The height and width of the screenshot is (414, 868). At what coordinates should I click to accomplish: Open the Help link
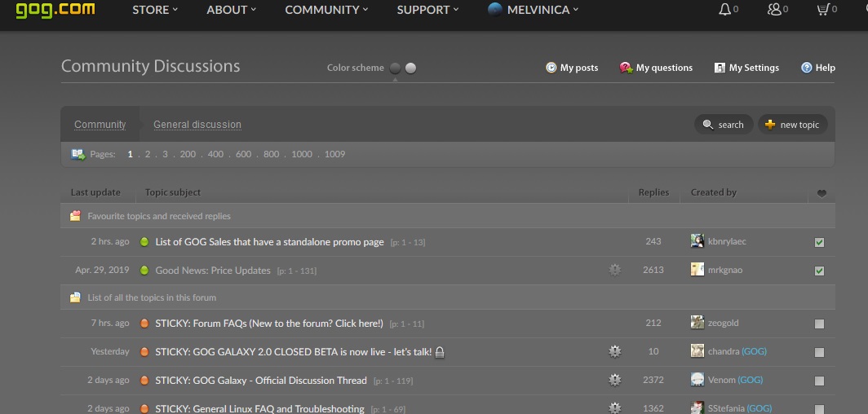(825, 68)
